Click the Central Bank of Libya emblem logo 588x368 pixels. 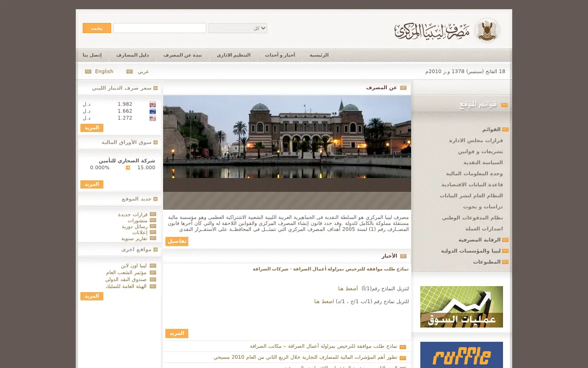coord(487,30)
